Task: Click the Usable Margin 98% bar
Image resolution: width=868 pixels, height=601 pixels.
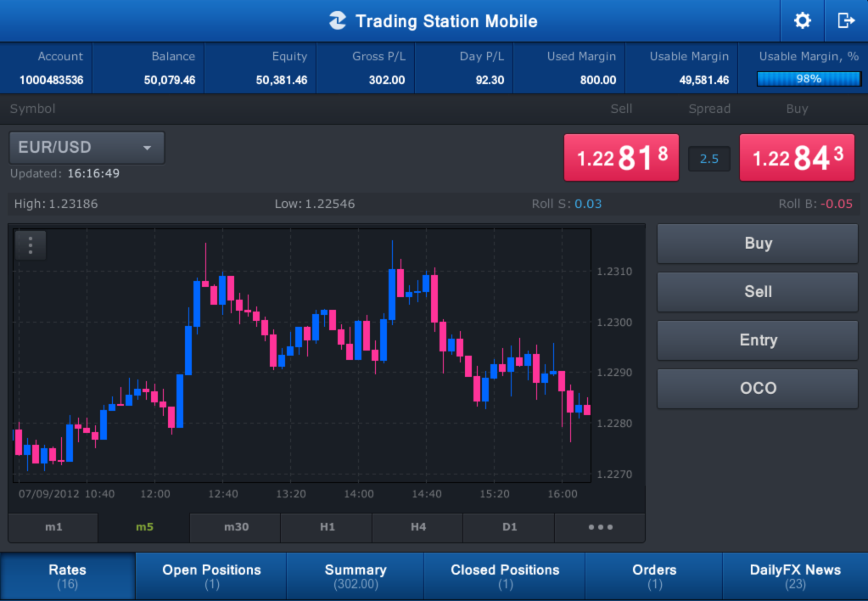Action: [809, 79]
